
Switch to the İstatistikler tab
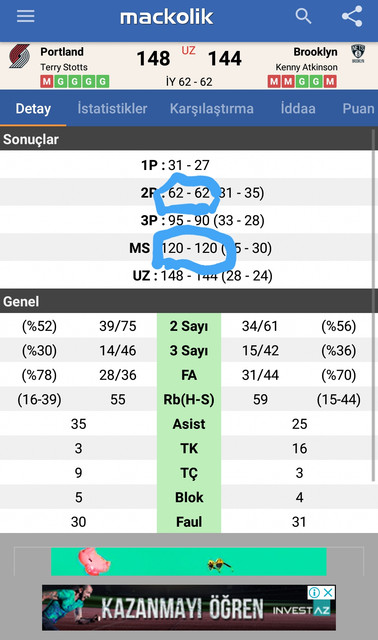point(112,109)
